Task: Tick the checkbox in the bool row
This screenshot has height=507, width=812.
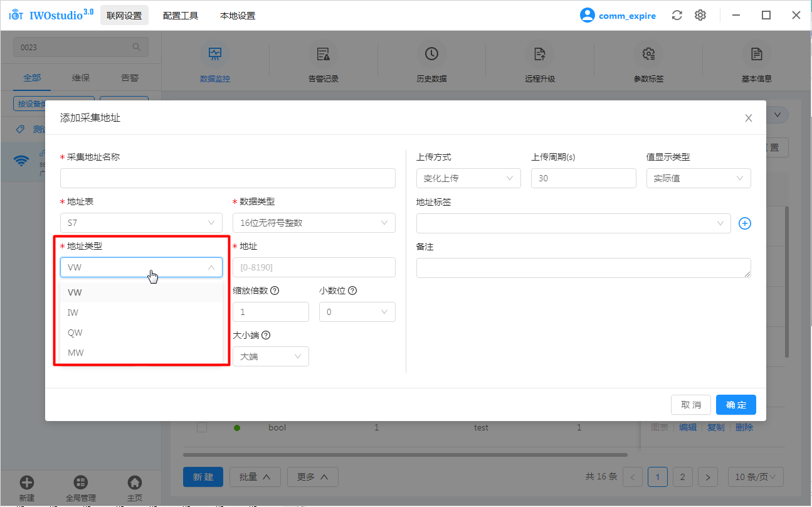Action: click(202, 427)
